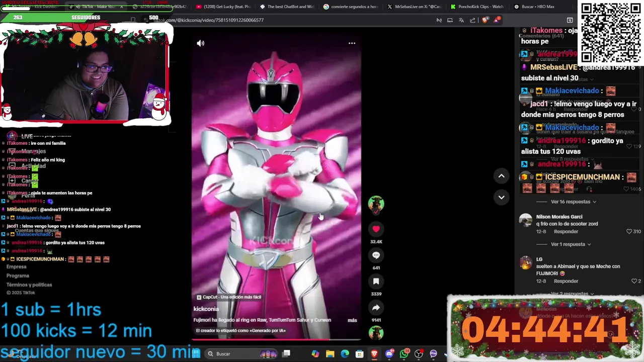Open Microsoft Store from the taskbar

[359, 354]
